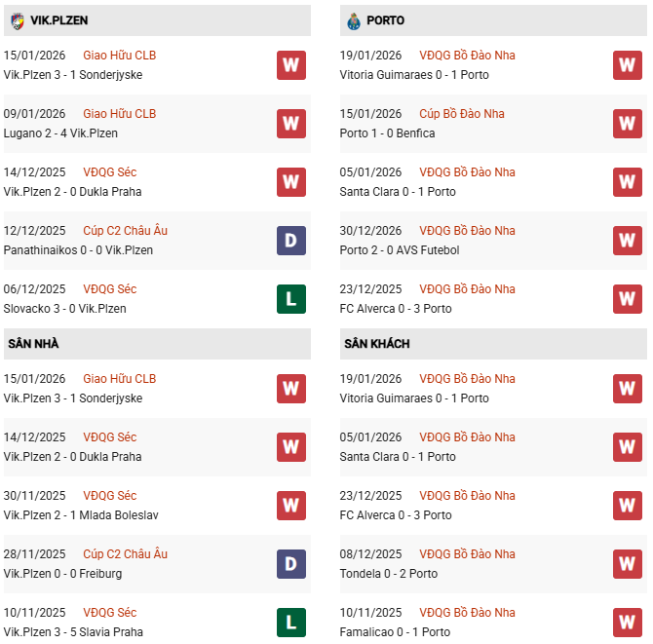Click the W badge for Mlada Boleslav match
Viewport: 653px width, 644px height.
click(x=290, y=506)
